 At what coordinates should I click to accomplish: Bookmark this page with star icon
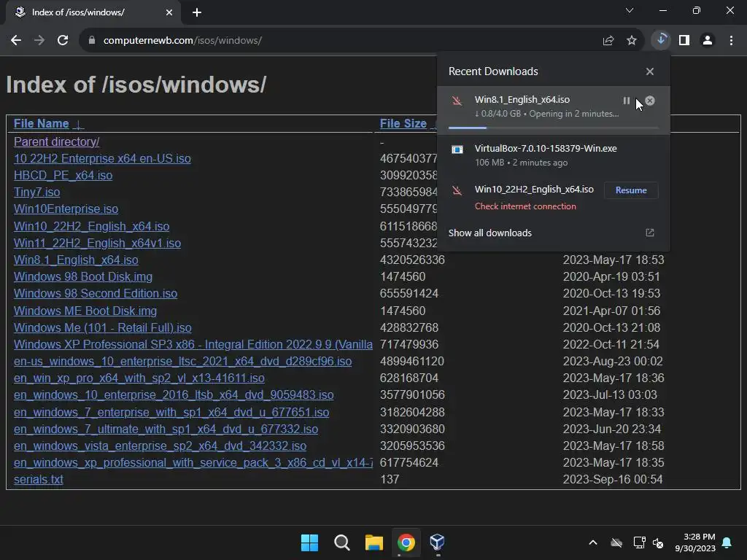click(632, 41)
